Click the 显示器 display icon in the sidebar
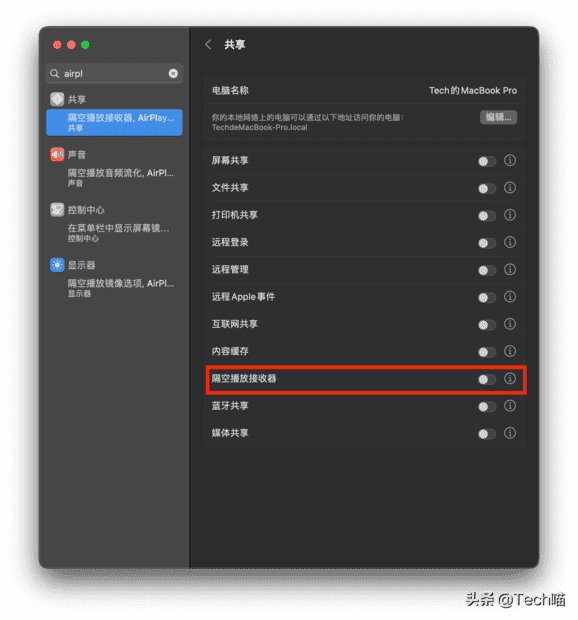 pyautogui.click(x=57, y=265)
